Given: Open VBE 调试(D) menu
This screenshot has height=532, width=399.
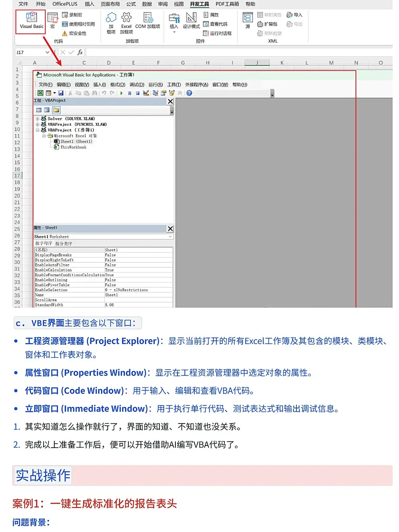Looking at the screenshot, I should click(137, 85).
